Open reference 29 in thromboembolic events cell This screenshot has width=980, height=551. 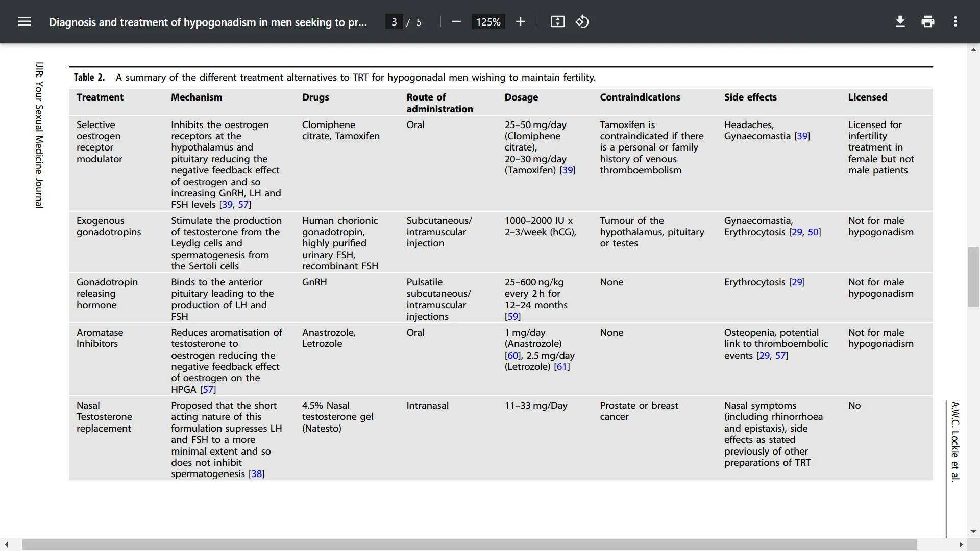point(764,356)
